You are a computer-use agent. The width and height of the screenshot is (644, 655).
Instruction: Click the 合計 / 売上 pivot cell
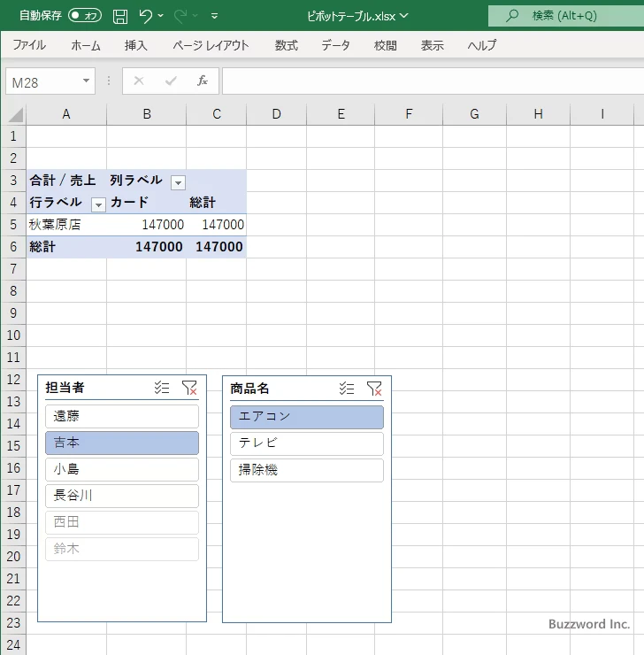(66, 181)
